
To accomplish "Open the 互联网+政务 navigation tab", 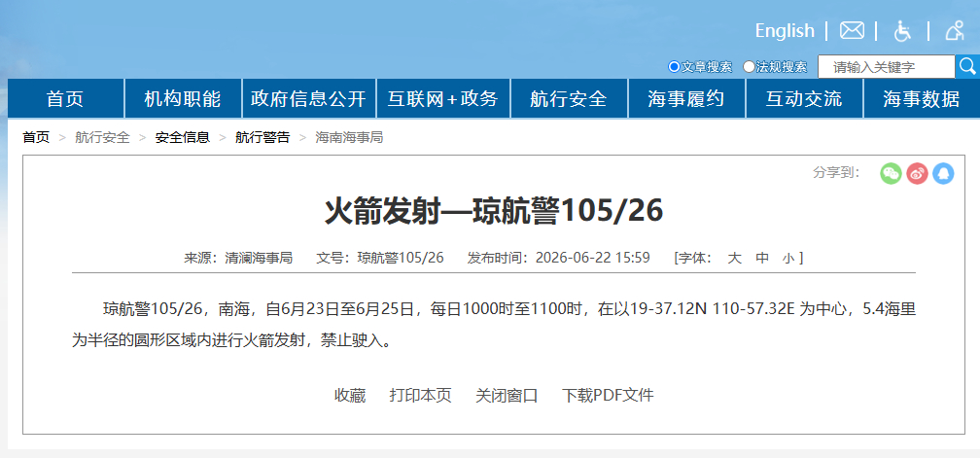I will click(443, 98).
